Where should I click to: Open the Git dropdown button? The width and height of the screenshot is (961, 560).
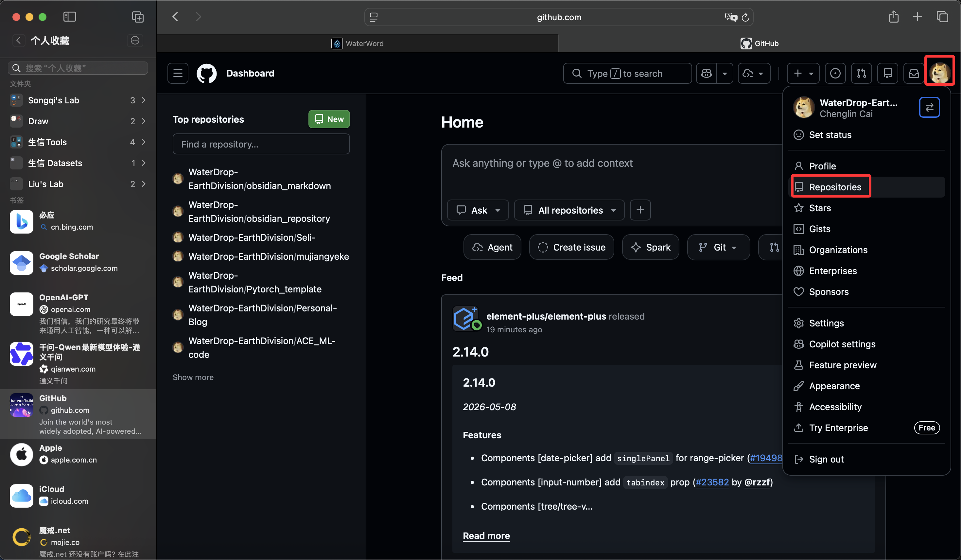coord(719,247)
